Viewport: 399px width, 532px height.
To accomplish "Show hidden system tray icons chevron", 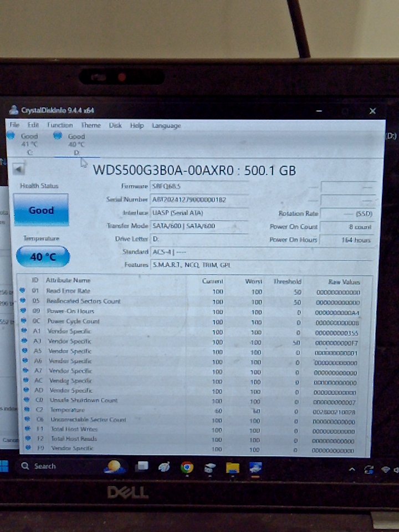I will (351, 470).
